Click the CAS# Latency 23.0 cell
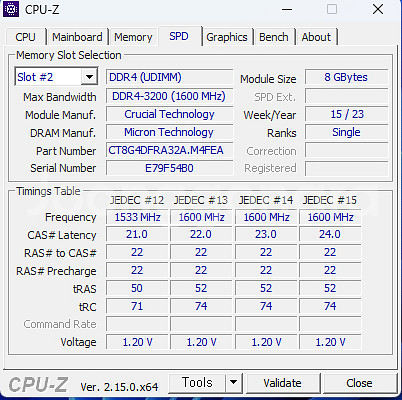The image size is (402, 400). pos(266,234)
